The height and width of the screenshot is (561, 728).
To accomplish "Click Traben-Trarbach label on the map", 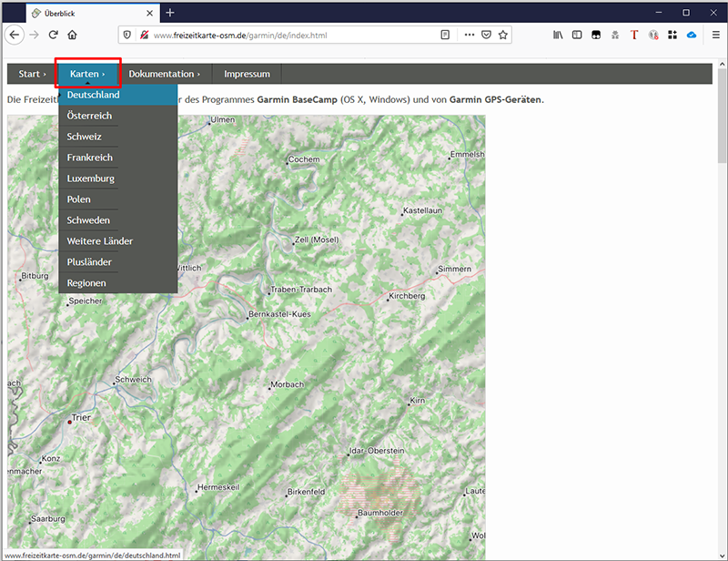I will (x=301, y=289).
